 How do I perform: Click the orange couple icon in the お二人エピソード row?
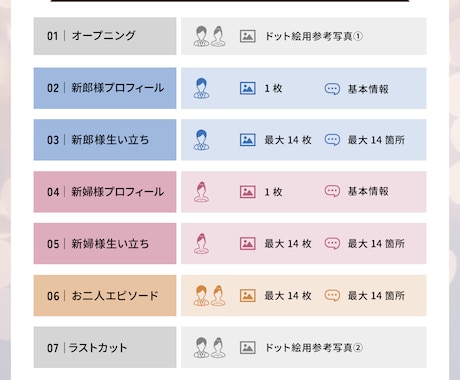[210, 295]
